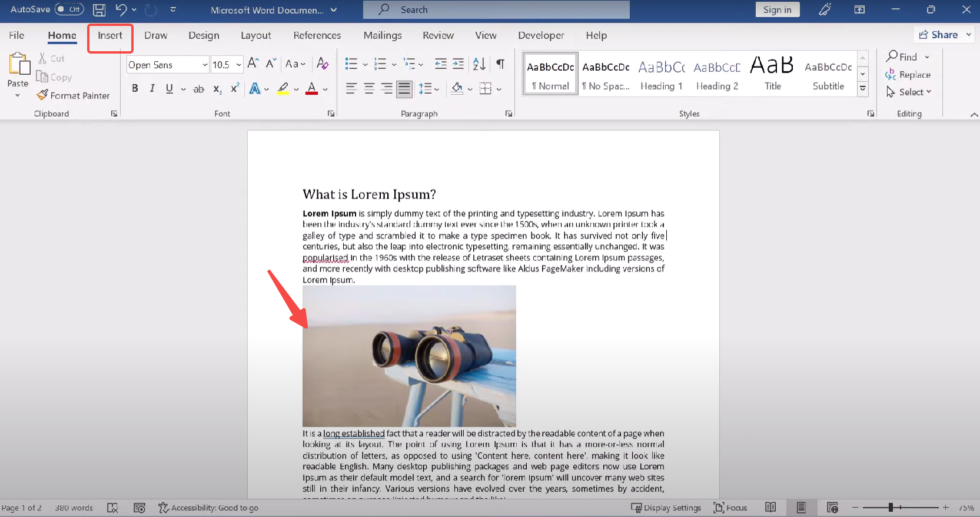
Task: Open the Insert tab
Action: [x=110, y=35]
